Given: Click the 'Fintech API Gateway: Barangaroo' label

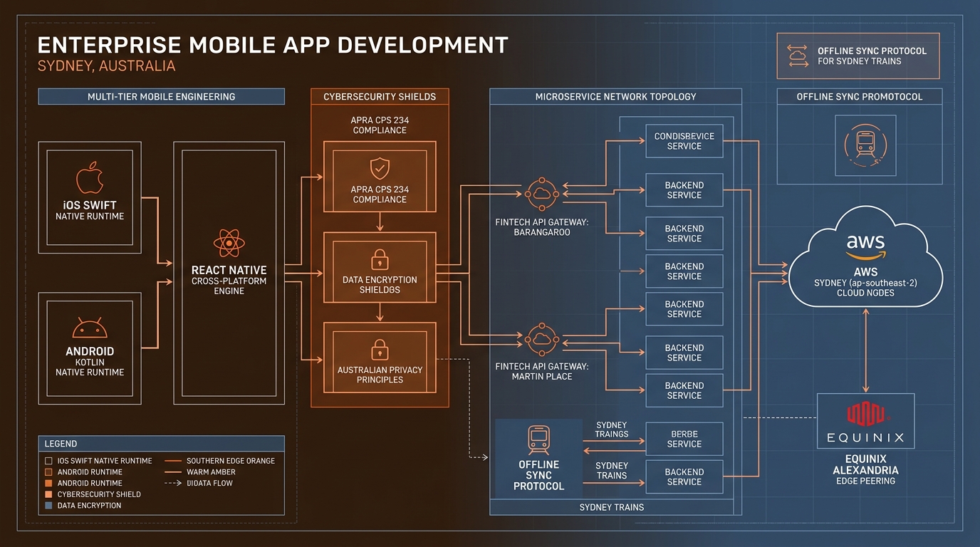Looking at the screenshot, I should tap(542, 227).
